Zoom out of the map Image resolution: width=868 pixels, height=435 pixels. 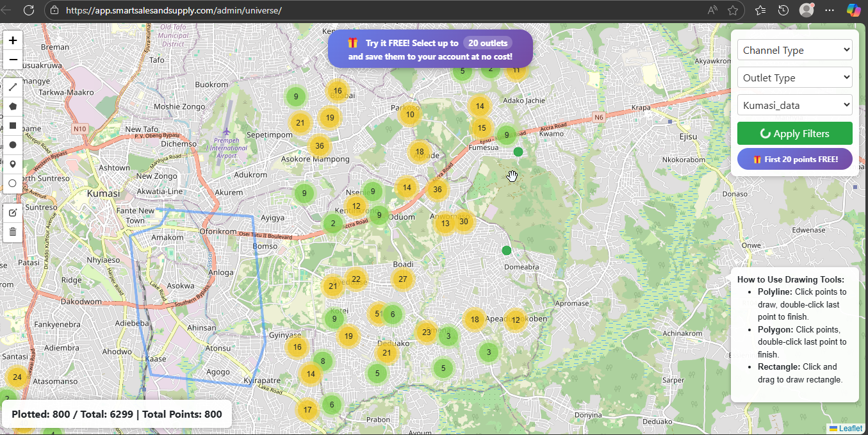point(13,59)
